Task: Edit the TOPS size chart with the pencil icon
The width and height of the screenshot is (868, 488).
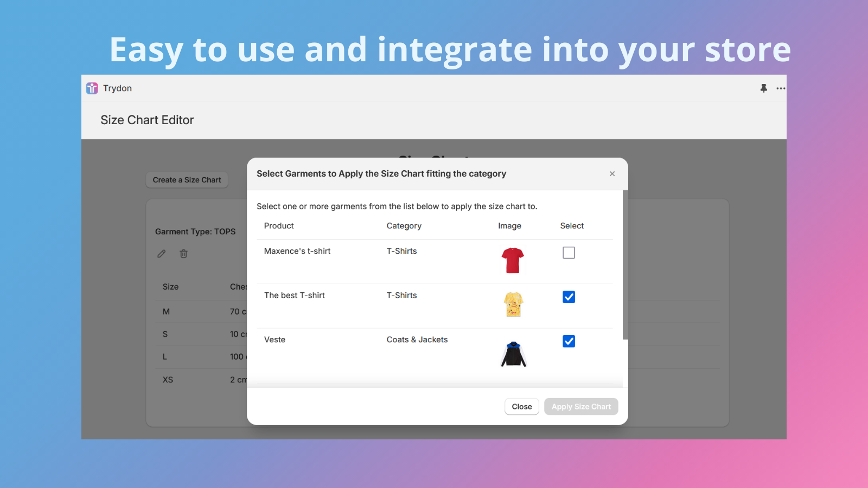Action: [161, 253]
